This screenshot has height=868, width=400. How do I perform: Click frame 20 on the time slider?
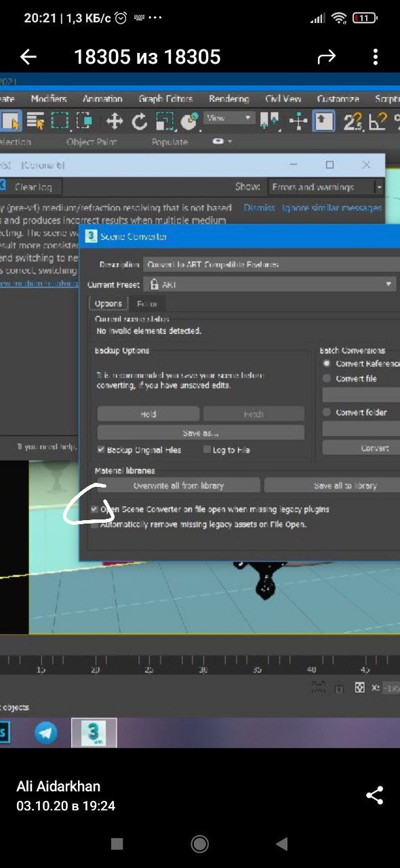(x=95, y=669)
